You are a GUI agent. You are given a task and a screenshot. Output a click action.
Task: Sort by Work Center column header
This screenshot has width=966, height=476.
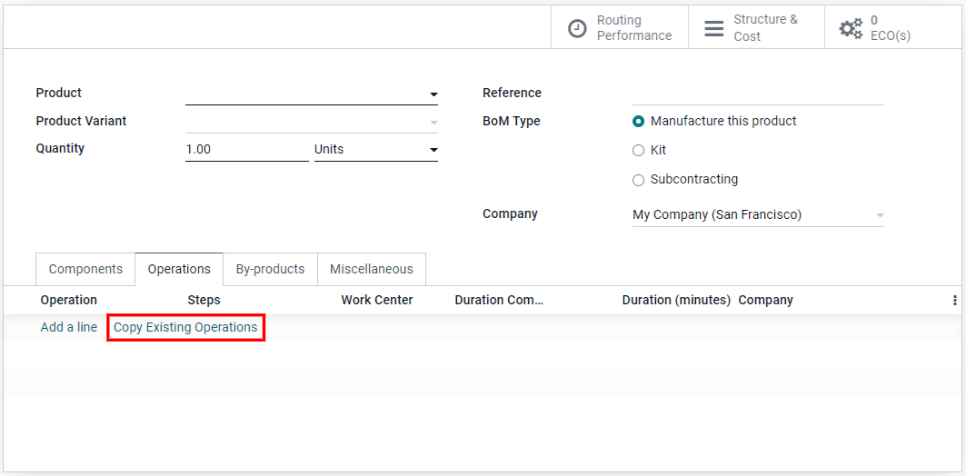click(x=376, y=300)
